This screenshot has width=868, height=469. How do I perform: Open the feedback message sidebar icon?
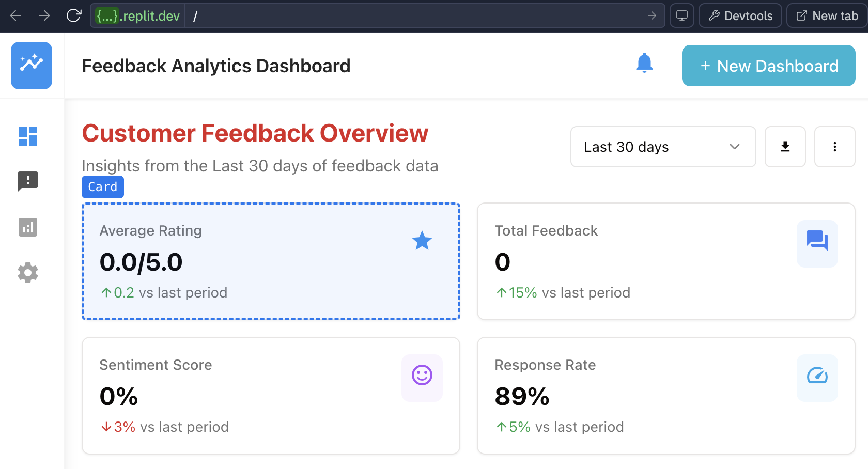28,181
